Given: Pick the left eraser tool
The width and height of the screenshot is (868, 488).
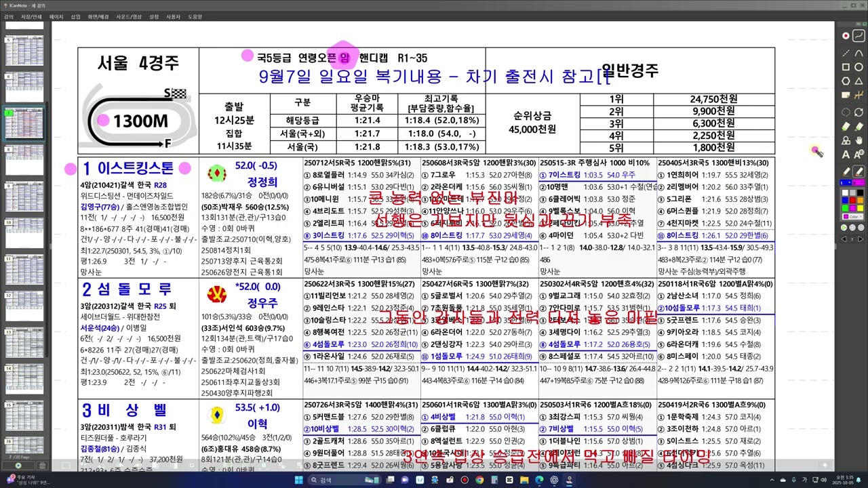Looking at the screenshot, I should 846,125.
